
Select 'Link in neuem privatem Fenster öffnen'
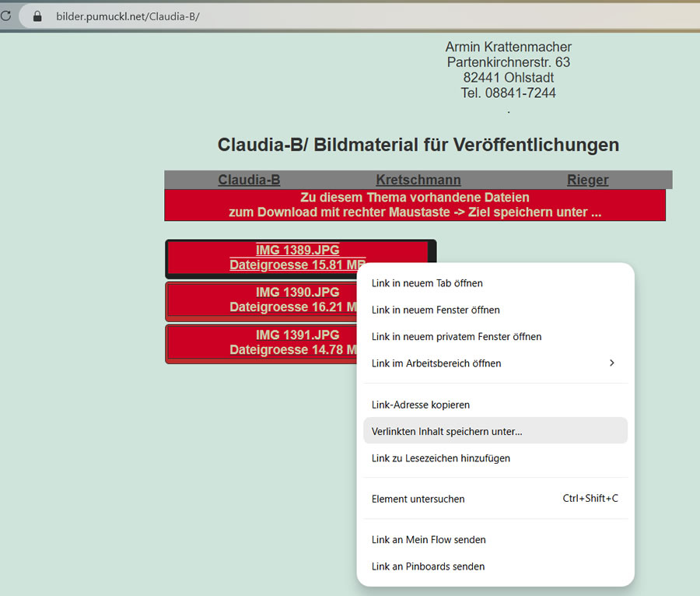pyautogui.click(x=457, y=337)
